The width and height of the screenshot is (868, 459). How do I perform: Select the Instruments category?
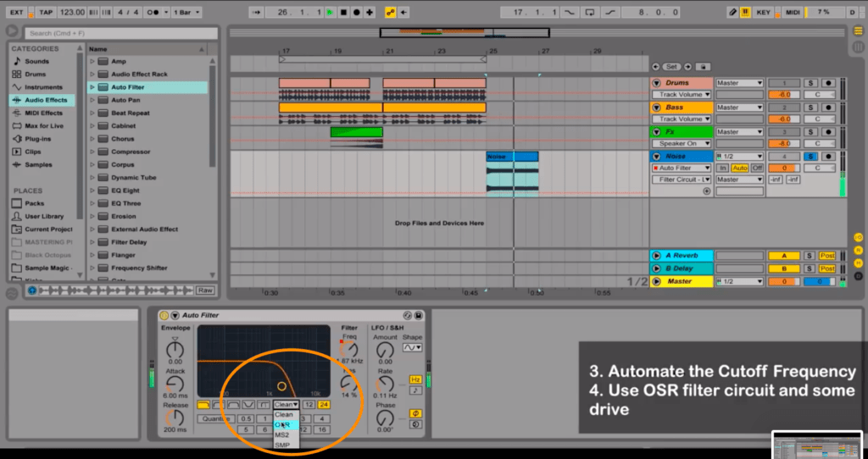[x=43, y=87]
